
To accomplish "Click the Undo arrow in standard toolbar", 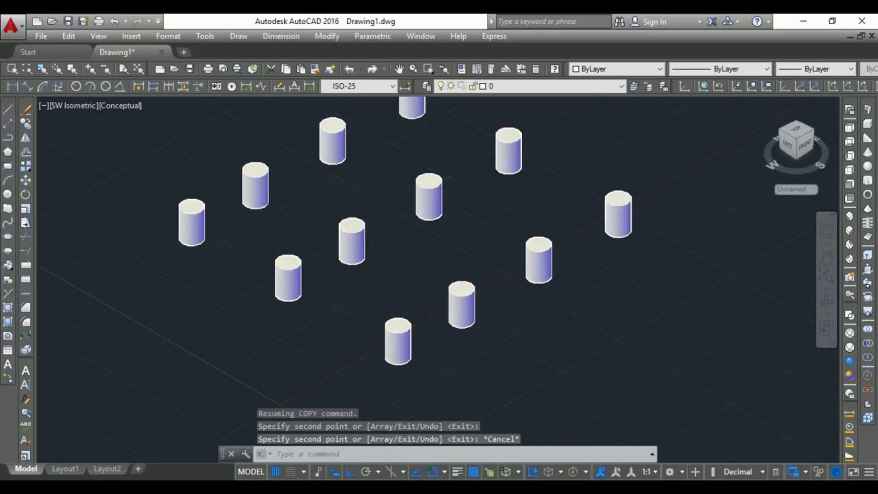I will tap(349, 69).
